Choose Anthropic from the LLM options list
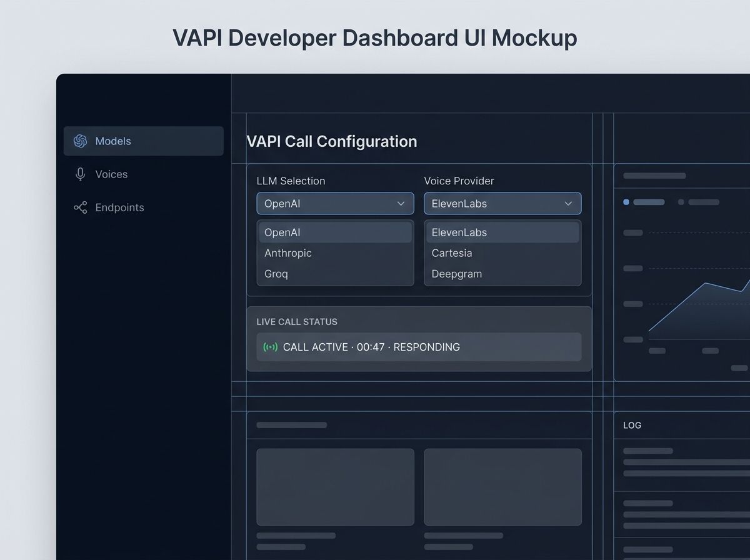This screenshot has width=750, height=560. pyautogui.click(x=335, y=253)
